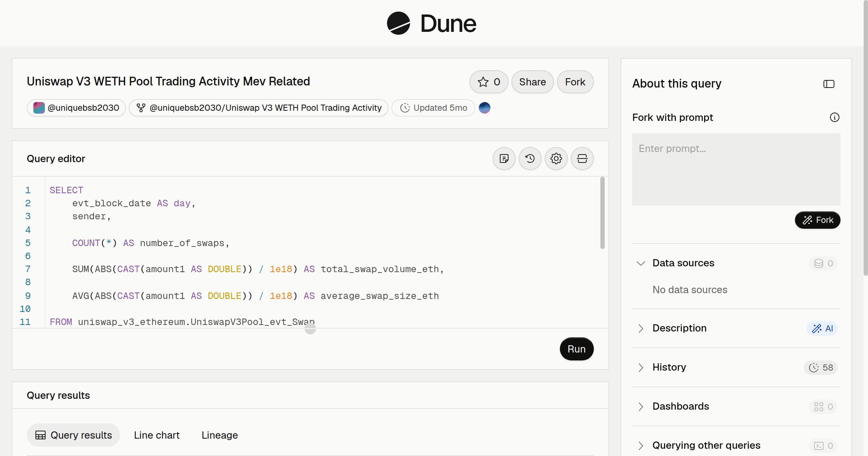Click the black Fork with prompt button
Screen dimensions: 868x456
point(817,220)
